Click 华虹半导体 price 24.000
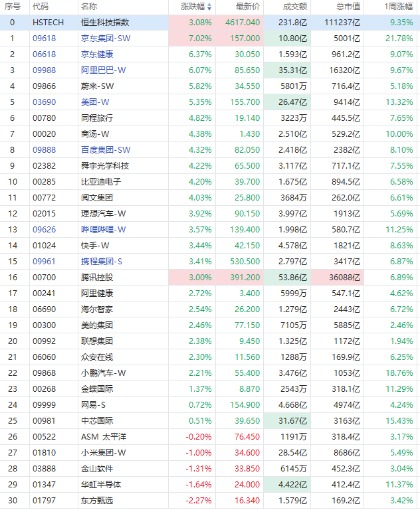 247,485
